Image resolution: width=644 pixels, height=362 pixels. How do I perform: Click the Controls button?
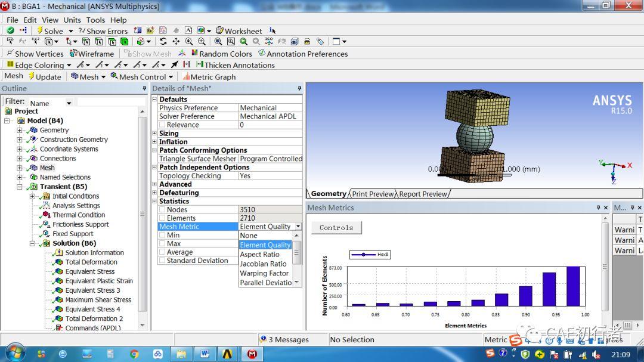click(x=336, y=228)
